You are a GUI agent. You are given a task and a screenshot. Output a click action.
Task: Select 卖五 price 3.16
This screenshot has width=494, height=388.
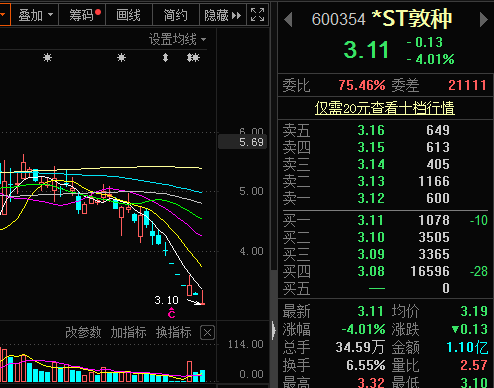pos(371,130)
